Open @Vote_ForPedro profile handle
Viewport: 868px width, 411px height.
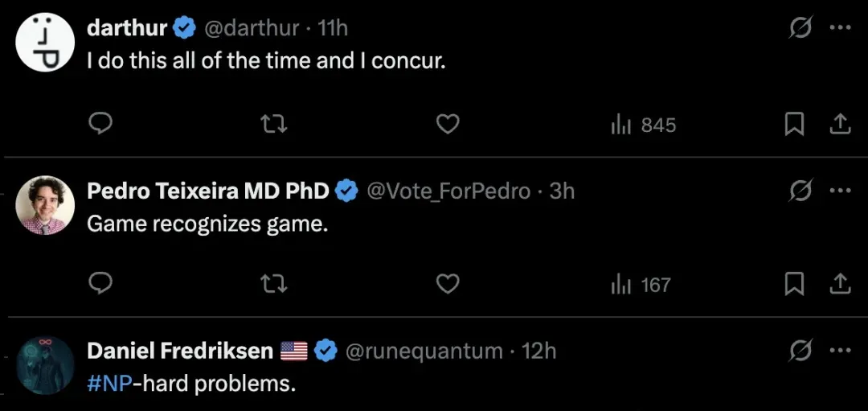[x=449, y=191]
